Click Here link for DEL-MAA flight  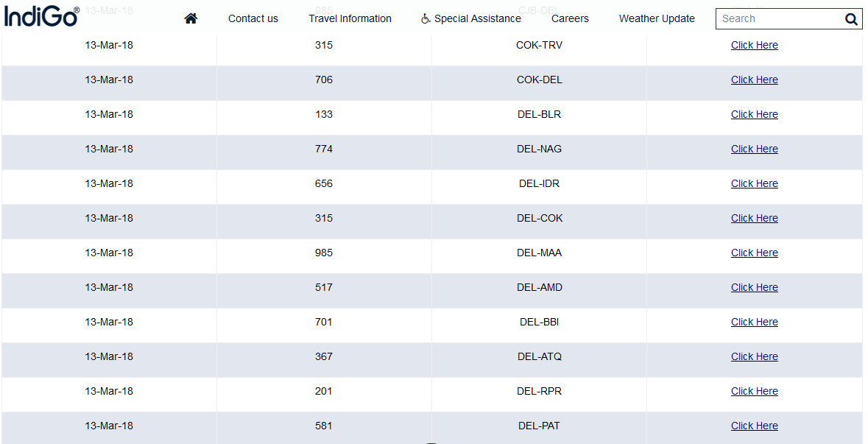(x=754, y=253)
